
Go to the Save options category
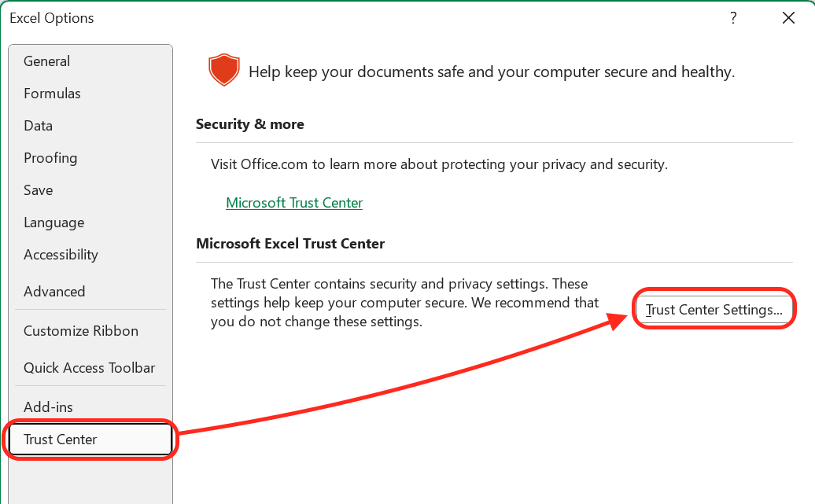pos(38,190)
